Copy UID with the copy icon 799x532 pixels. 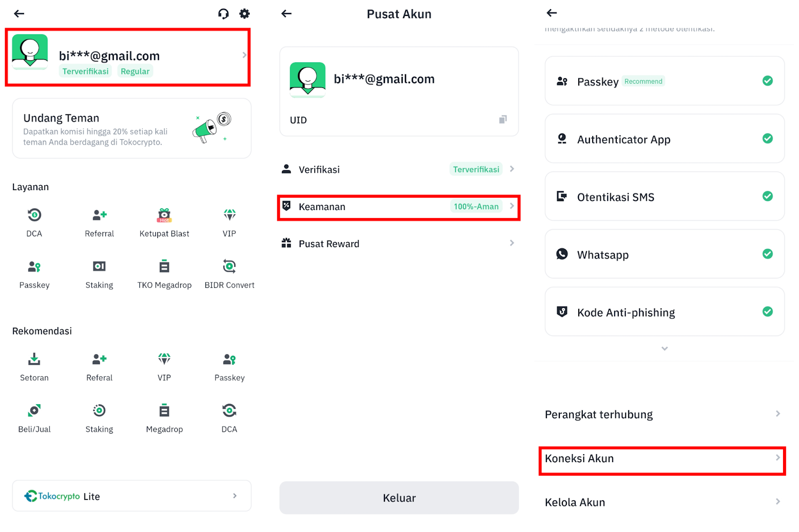point(503,119)
